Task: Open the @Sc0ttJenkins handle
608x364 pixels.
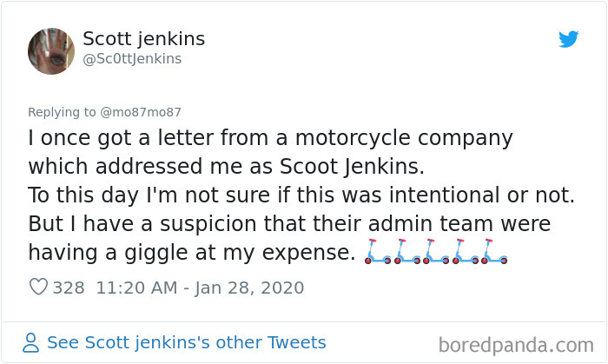Action: click(x=132, y=59)
